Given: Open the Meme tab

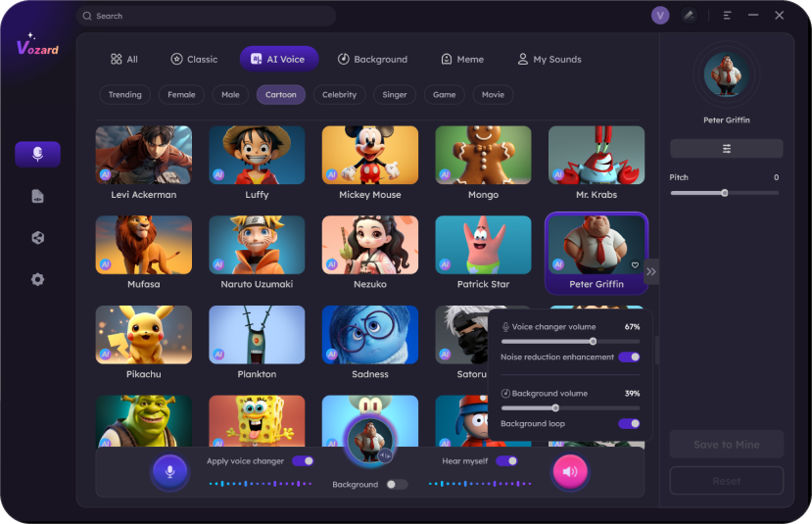Looking at the screenshot, I should pyautogui.click(x=462, y=59).
